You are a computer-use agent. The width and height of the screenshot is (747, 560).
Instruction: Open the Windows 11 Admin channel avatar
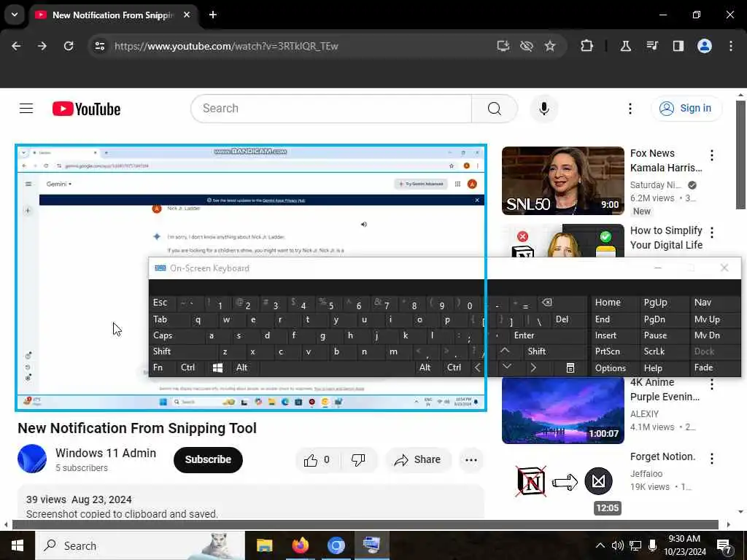pos(32,459)
